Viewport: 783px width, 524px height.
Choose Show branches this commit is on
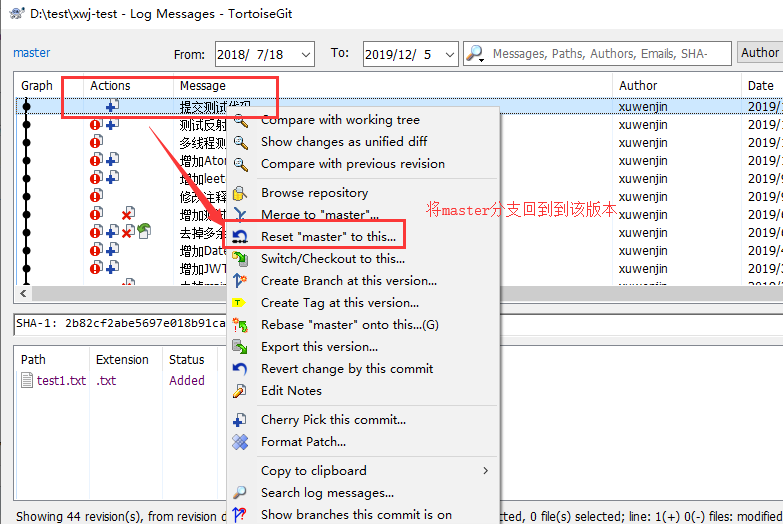point(357,515)
